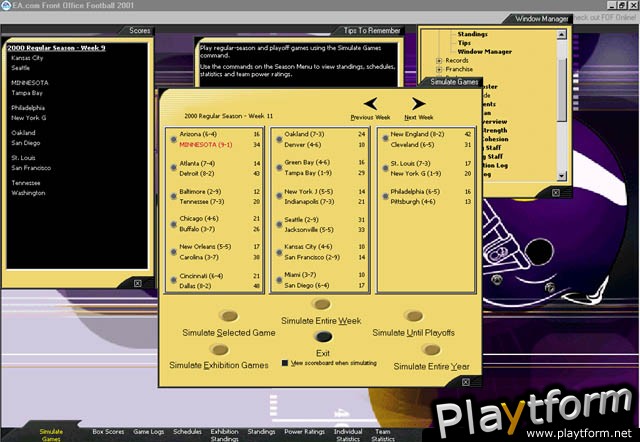Expand the Records tree node
This screenshot has width=640, height=442.
tap(439, 60)
